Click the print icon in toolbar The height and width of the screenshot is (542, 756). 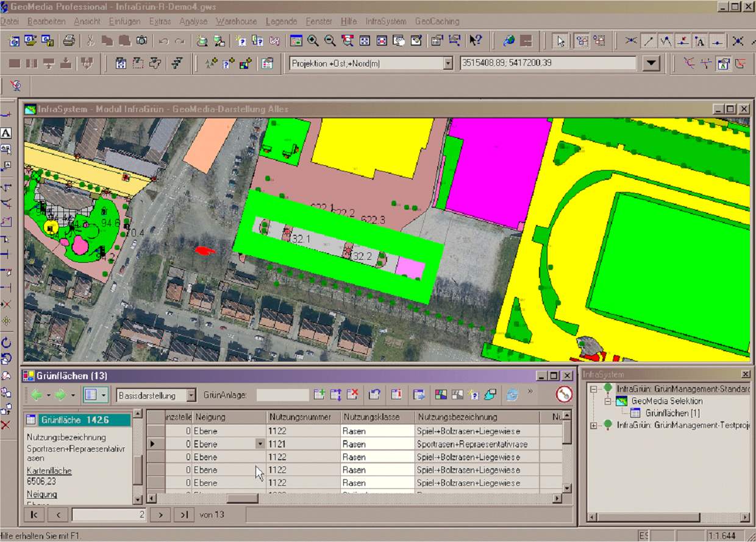point(69,41)
